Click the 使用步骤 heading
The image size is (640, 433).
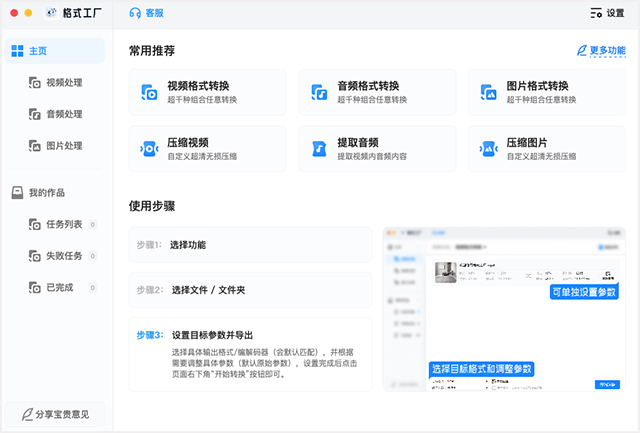coord(152,206)
